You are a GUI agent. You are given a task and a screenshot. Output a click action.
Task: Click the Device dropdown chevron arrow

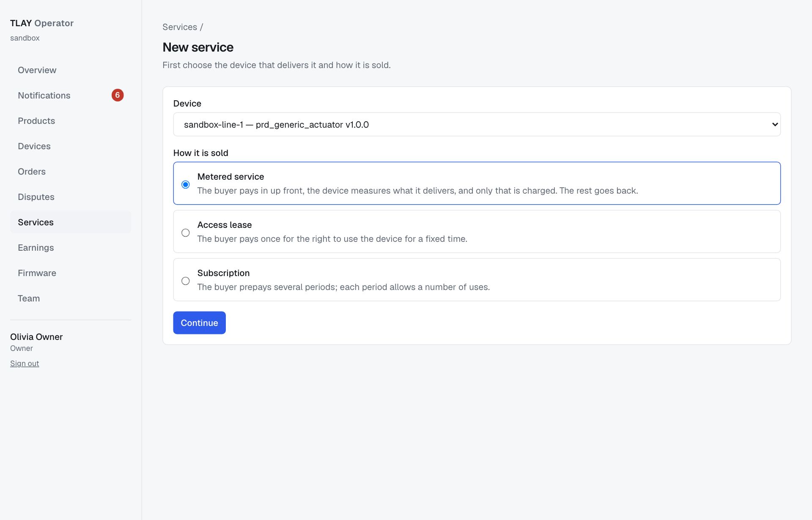point(775,124)
